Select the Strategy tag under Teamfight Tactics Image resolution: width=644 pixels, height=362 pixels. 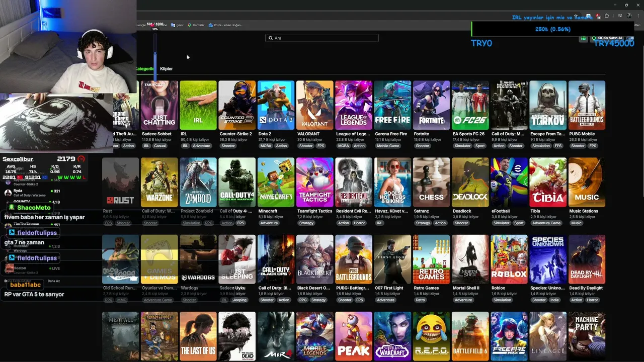[x=306, y=223]
